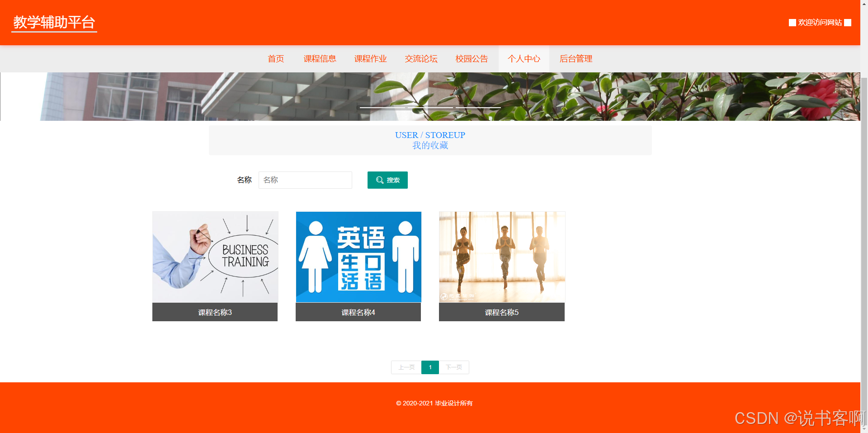Select the first banner carousel indicator
The image size is (868, 433).
point(382,108)
